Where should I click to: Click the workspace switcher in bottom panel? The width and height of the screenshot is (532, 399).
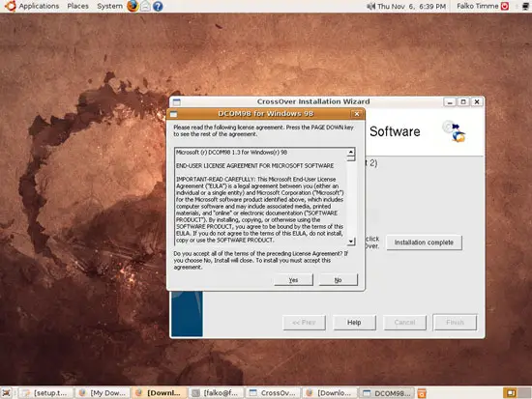pos(517,393)
